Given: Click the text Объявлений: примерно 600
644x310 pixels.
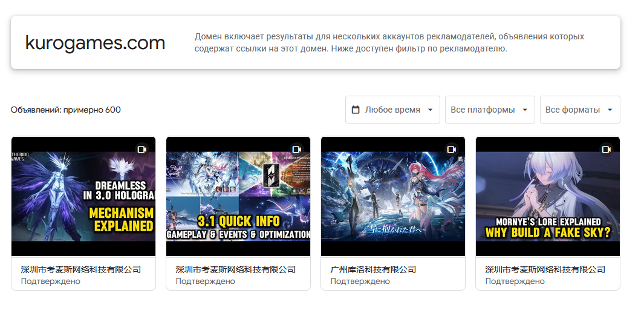Looking at the screenshot, I should pos(66,110).
